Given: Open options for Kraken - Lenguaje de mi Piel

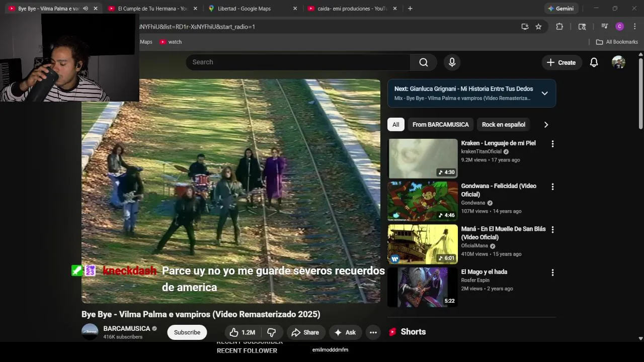Looking at the screenshot, I should (x=552, y=144).
